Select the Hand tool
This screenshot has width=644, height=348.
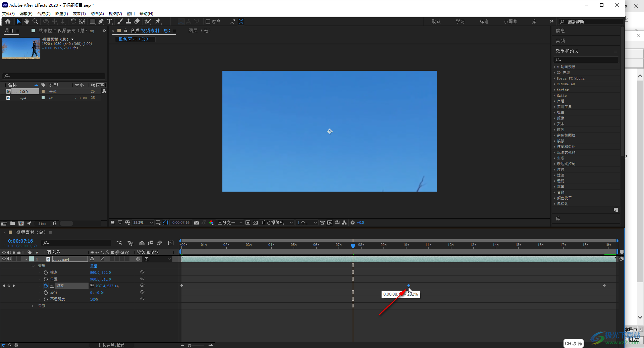point(27,21)
